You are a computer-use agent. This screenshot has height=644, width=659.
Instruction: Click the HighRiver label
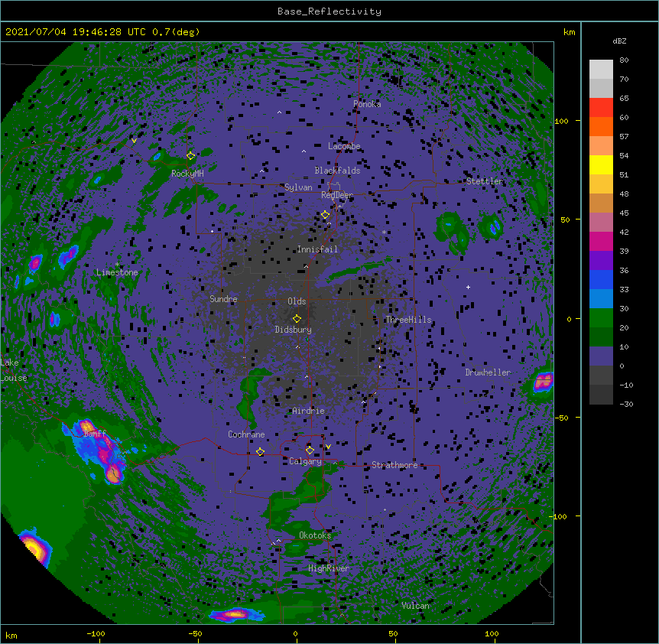pyautogui.click(x=329, y=568)
